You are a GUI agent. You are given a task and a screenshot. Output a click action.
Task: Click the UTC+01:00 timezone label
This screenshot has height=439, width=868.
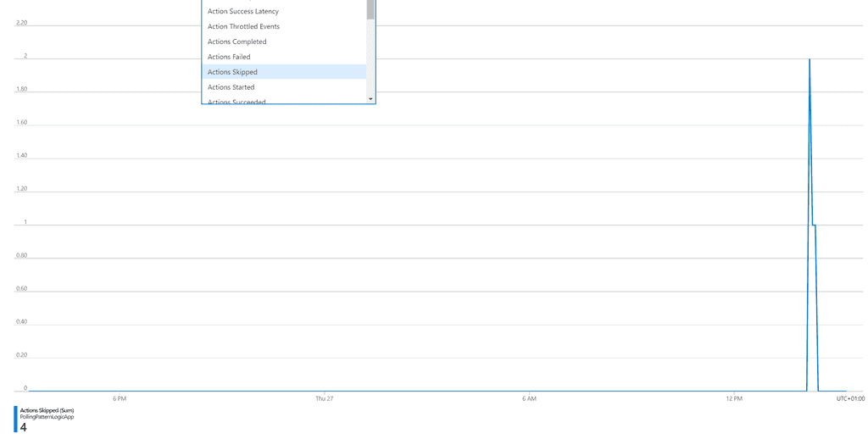(x=849, y=398)
